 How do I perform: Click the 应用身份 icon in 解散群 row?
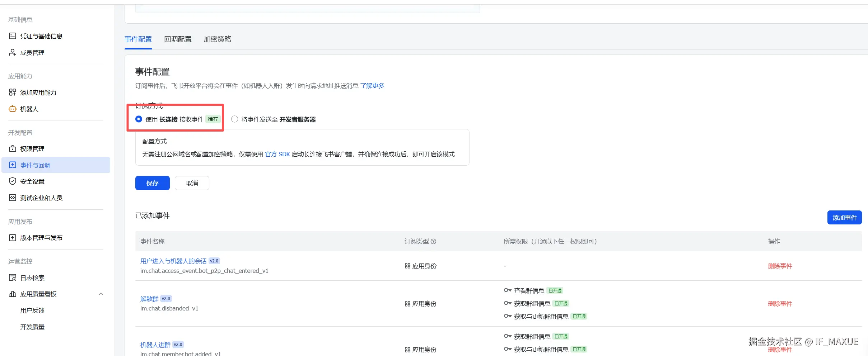click(407, 304)
